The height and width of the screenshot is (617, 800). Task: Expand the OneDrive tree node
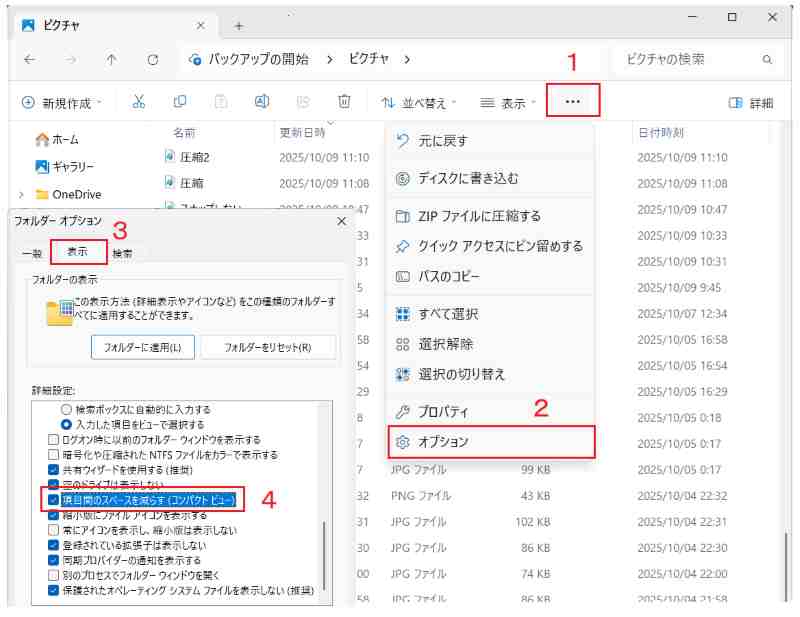pos(21,194)
